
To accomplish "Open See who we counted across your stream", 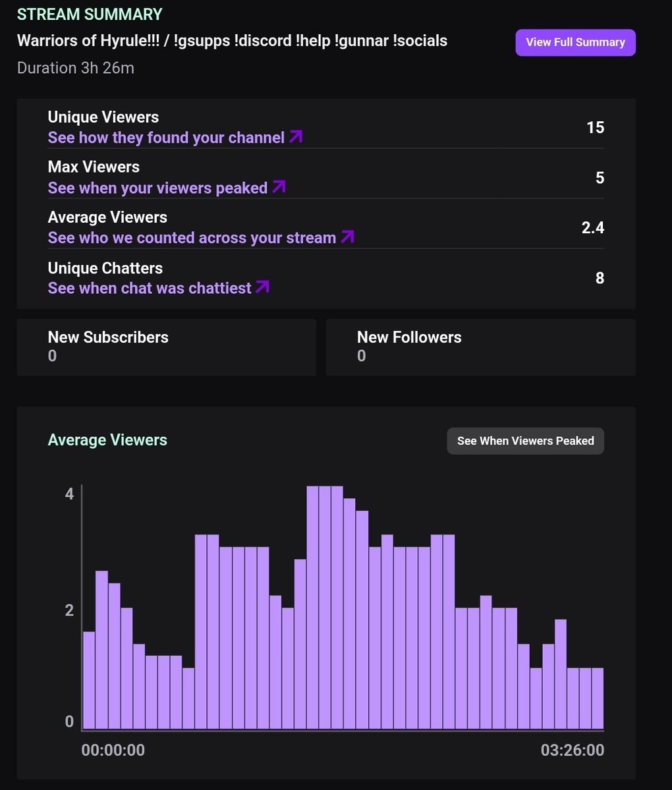I will pos(191,237).
